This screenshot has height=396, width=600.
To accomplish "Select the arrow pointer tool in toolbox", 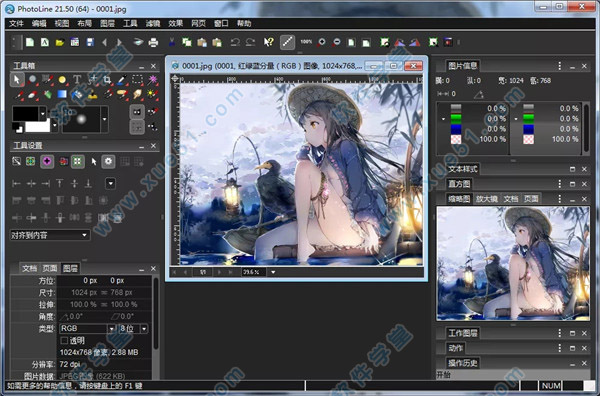I will pyautogui.click(x=16, y=80).
